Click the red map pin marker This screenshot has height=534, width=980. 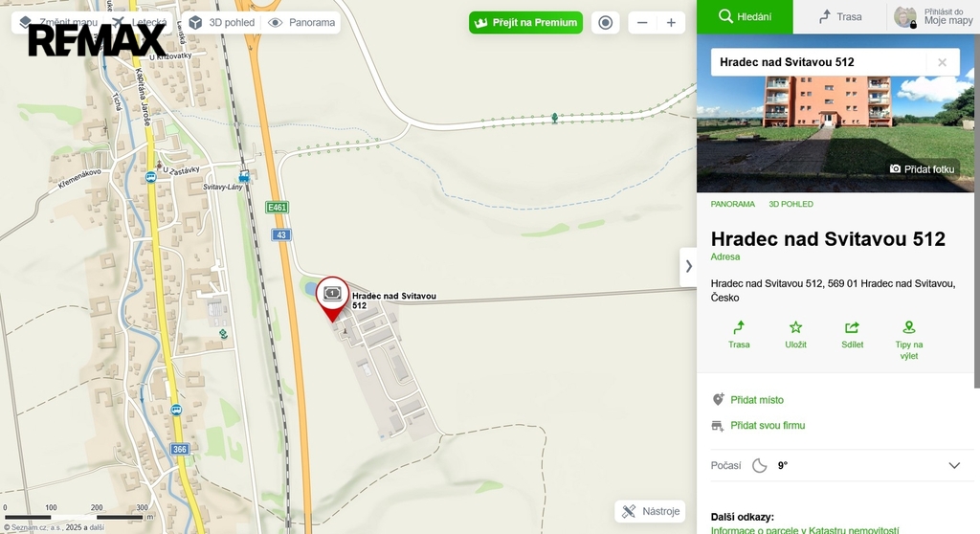point(332,299)
